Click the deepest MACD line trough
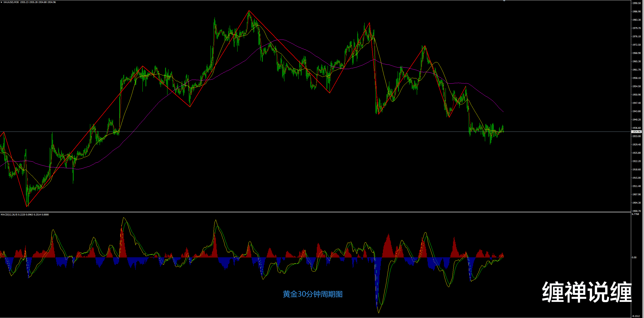 (379, 312)
